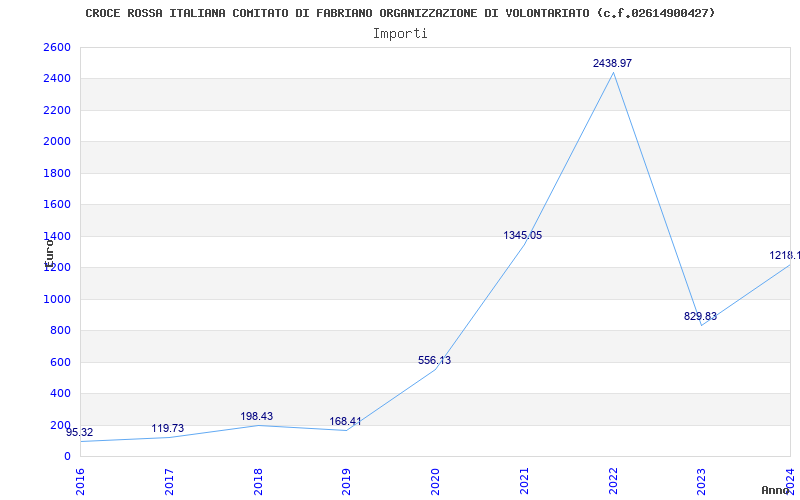
Task: Click the 400 y-axis tick label
Action: click(x=61, y=393)
